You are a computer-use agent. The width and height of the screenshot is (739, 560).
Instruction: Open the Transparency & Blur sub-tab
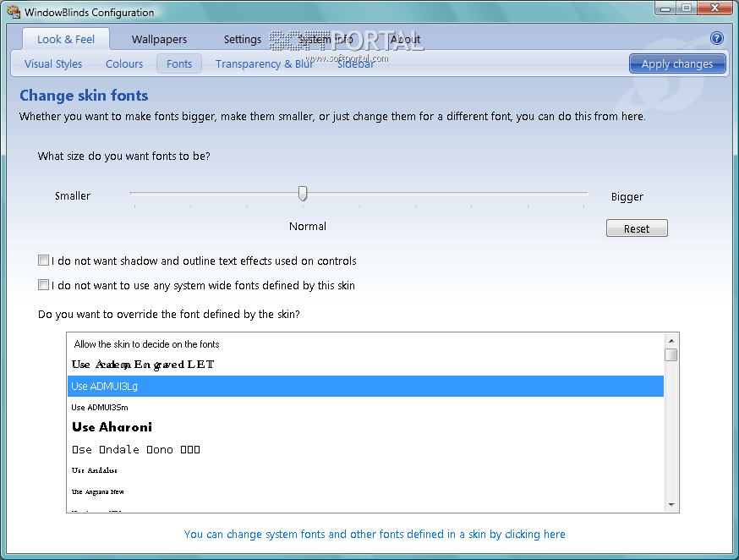point(265,63)
